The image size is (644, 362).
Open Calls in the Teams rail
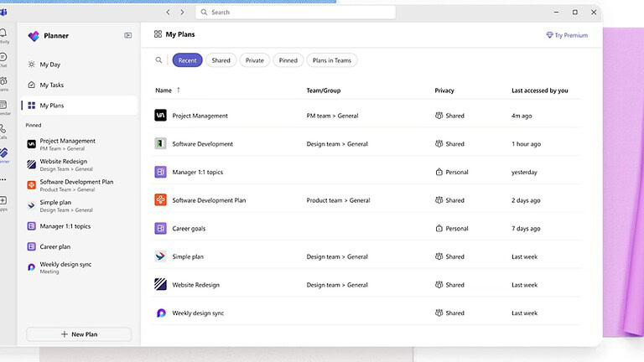click(3, 132)
